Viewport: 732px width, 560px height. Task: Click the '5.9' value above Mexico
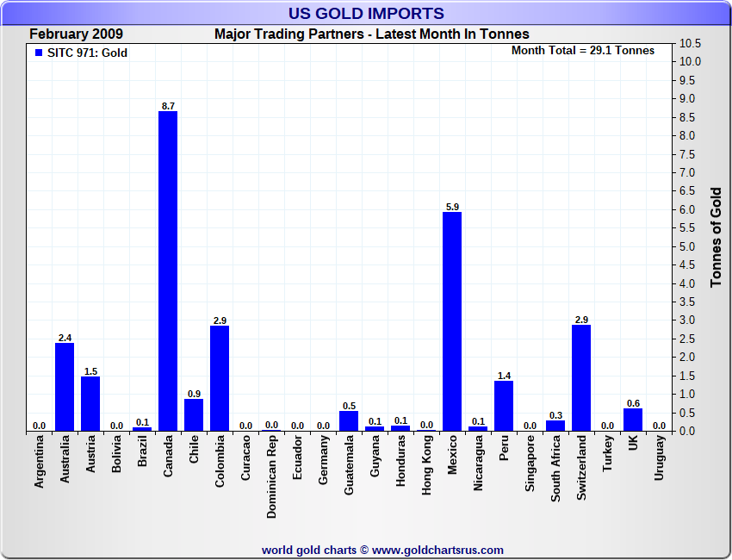(452, 207)
